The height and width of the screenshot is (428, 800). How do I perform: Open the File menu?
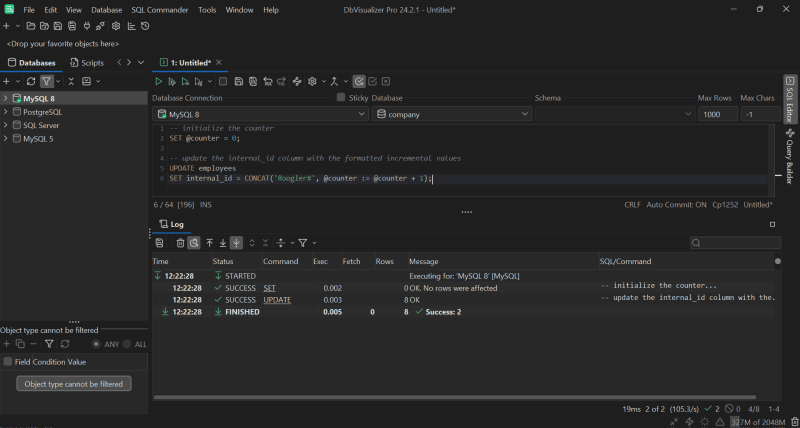click(x=29, y=10)
